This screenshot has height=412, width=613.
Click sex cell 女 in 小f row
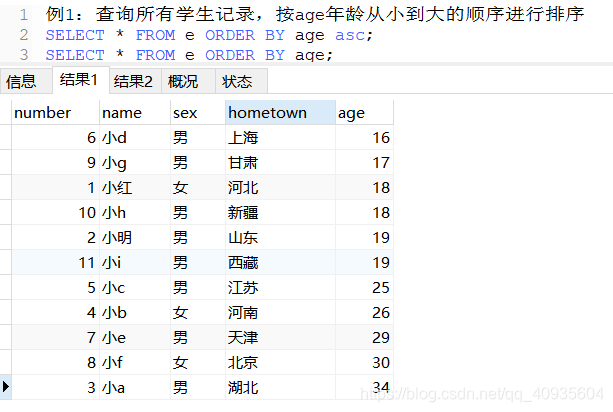(198, 363)
